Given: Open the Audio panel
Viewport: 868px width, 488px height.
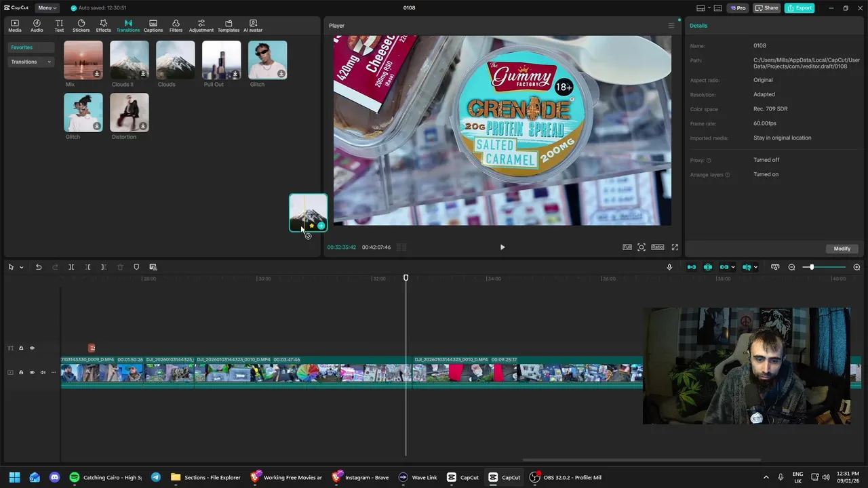Looking at the screenshot, I should (37, 26).
